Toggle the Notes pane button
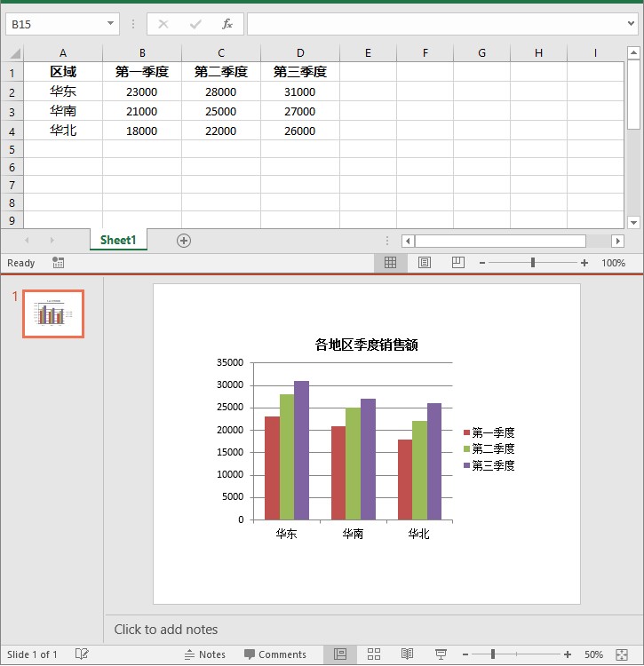This screenshot has height=666, width=644. [205, 654]
